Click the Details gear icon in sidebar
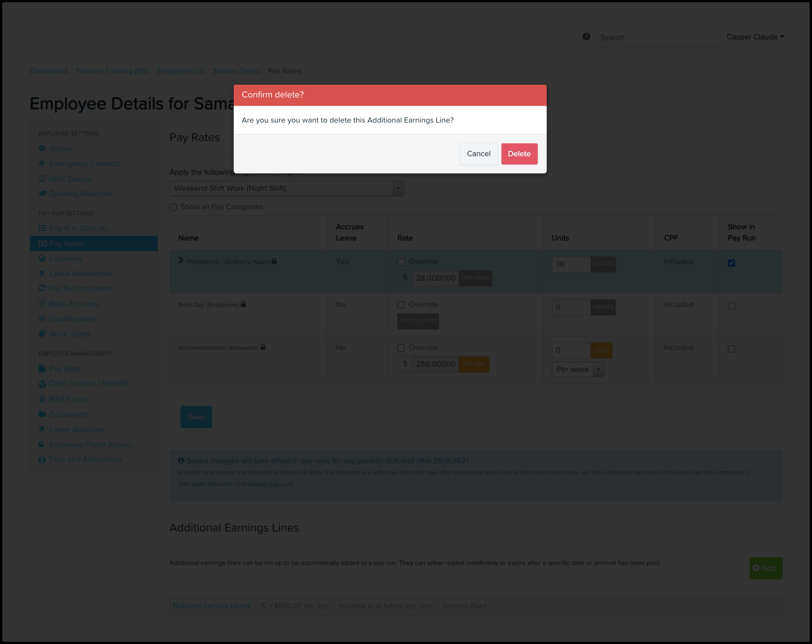Viewport: 812px width, 644px height. point(42,149)
